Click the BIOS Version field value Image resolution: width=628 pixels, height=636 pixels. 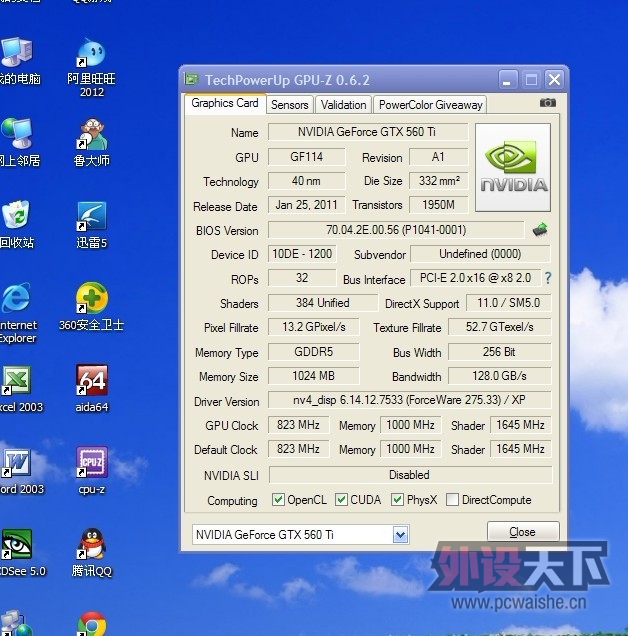[396, 230]
